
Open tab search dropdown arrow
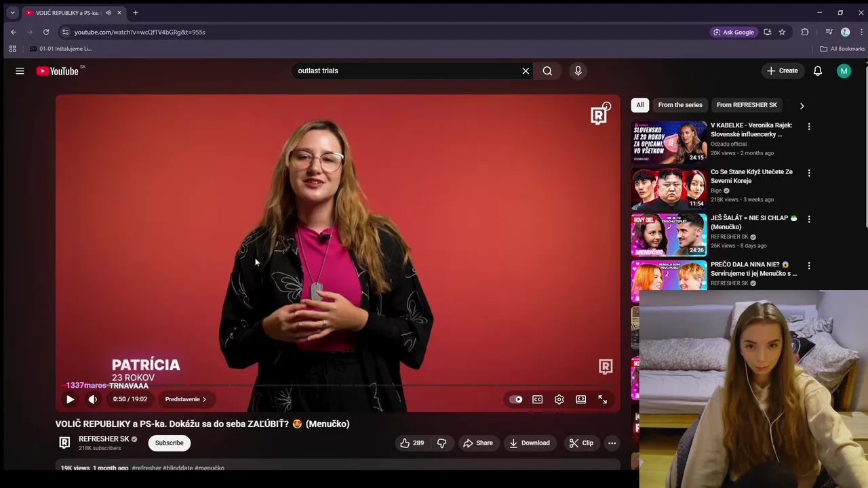coord(12,12)
